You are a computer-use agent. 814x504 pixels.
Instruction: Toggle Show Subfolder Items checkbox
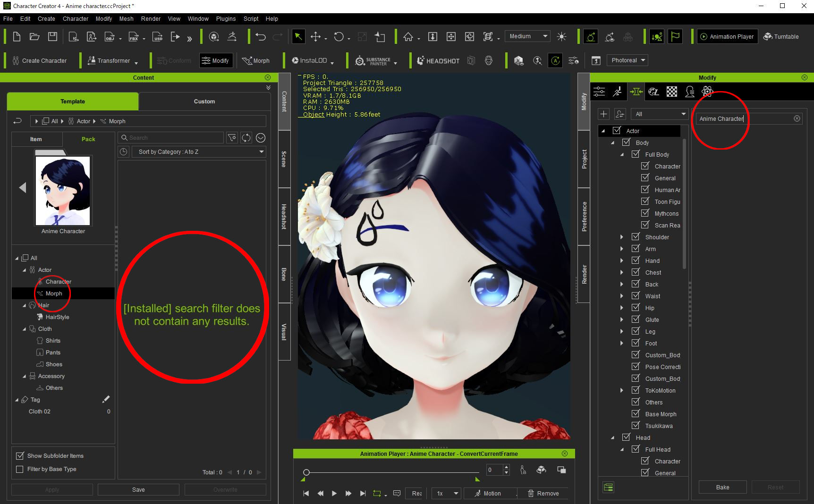pos(20,456)
